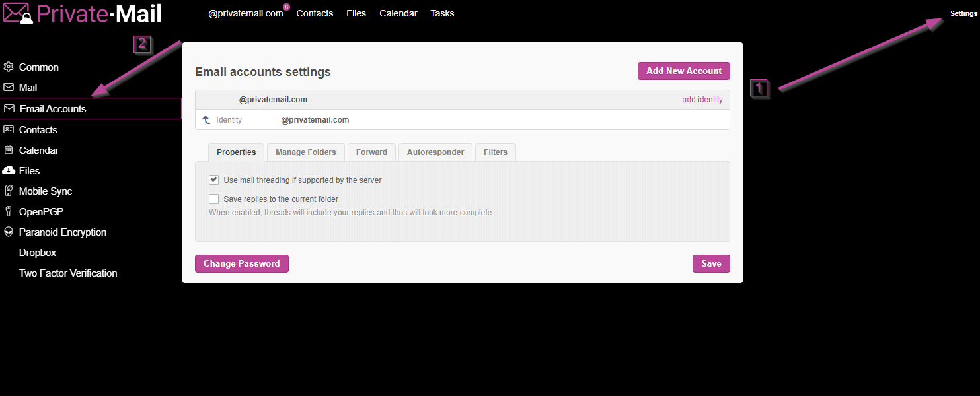Open the Autoresponder tab
This screenshot has width=980, height=396.
point(435,152)
